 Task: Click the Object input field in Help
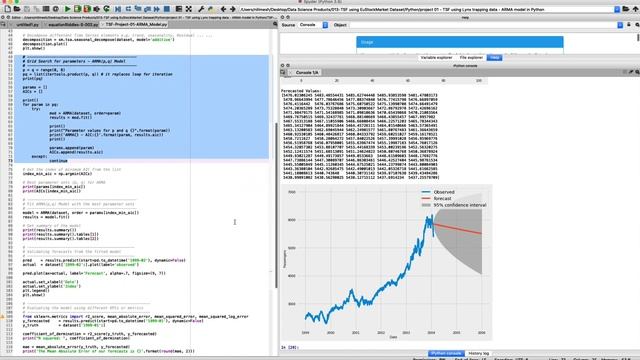tap(484, 25)
